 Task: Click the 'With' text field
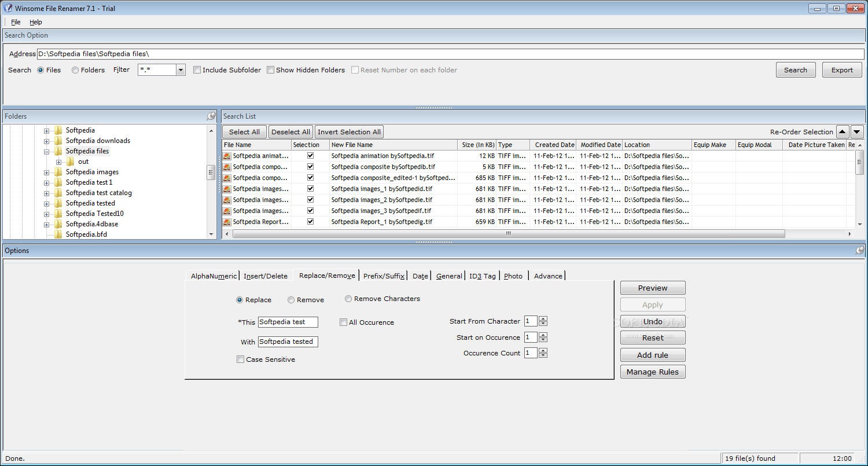tap(288, 342)
